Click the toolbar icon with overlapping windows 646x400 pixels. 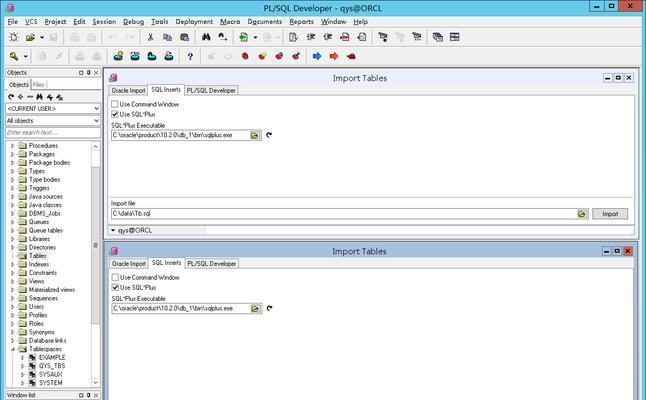point(438,37)
